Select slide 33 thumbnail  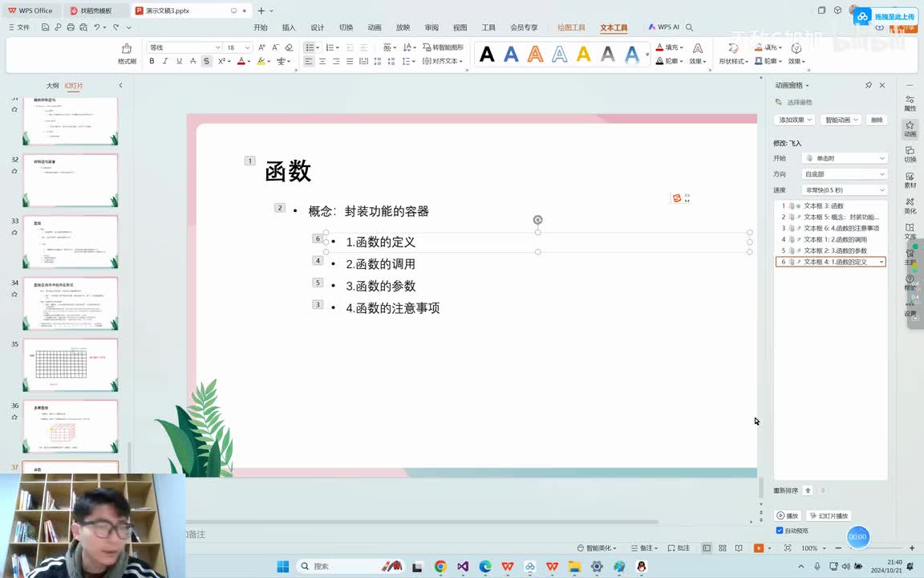click(70, 241)
